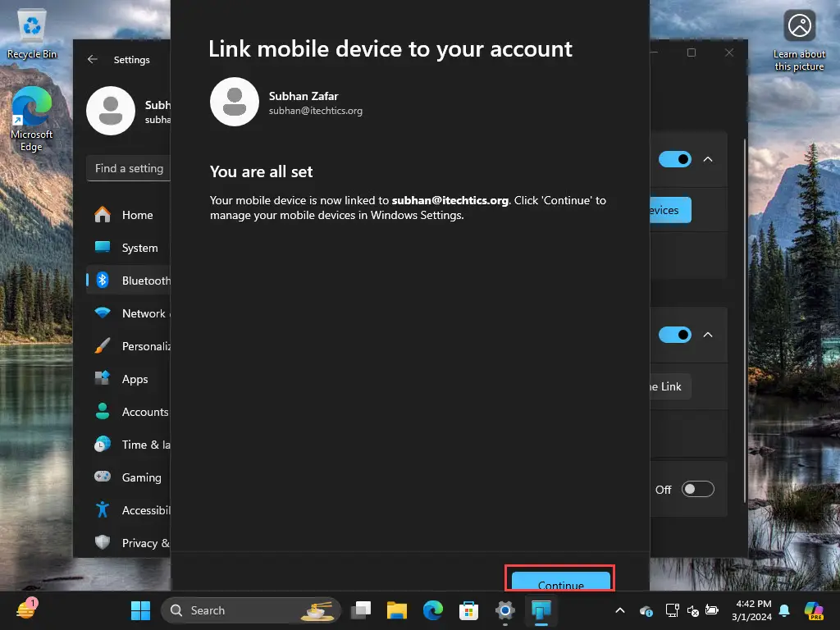Open Microsoft Store from taskbar
Viewport: 840px width, 630px height.
click(468, 610)
